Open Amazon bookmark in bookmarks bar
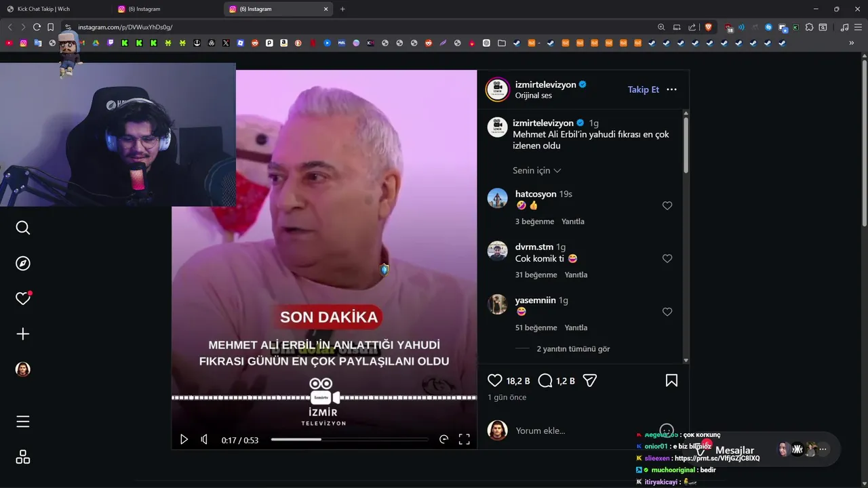 283,43
